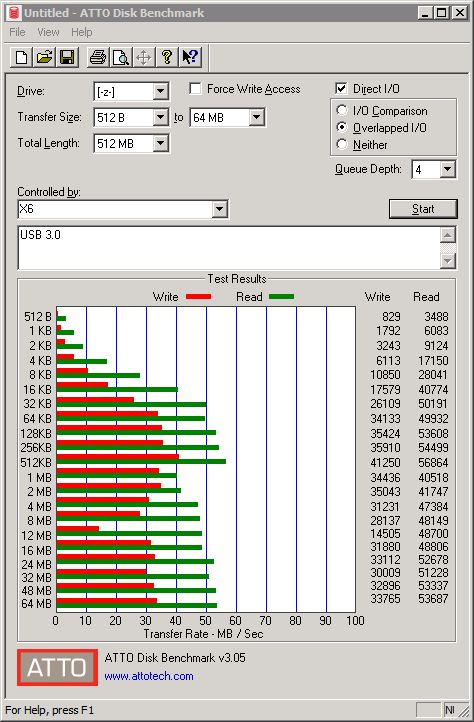The width and height of the screenshot is (474, 722).
Task: Open the File menu
Action: tap(17, 32)
